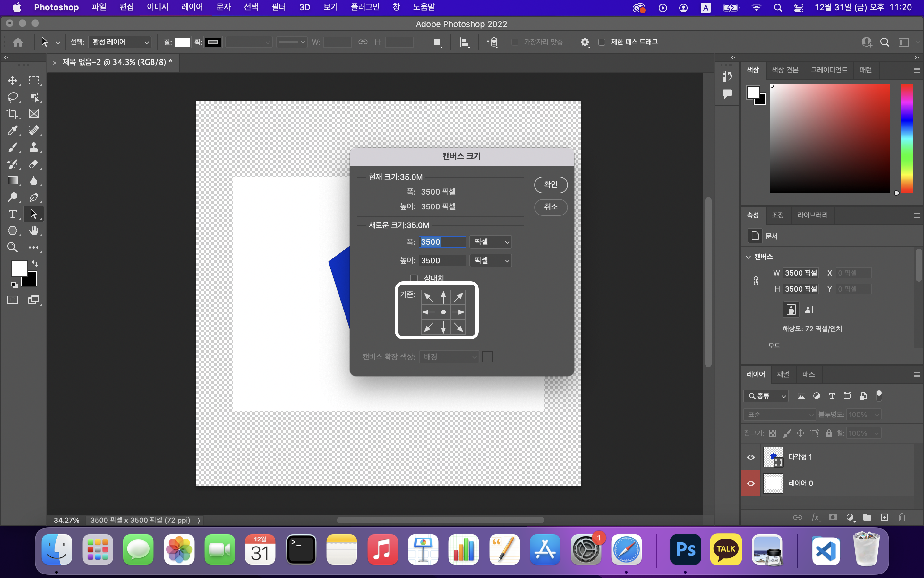Open the height unit dropdown
The height and width of the screenshot is (578, 924).
pos(491,260)
